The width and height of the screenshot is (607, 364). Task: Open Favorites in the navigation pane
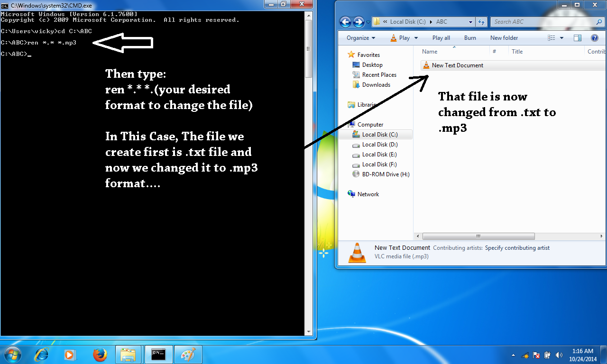click(368, 55)
